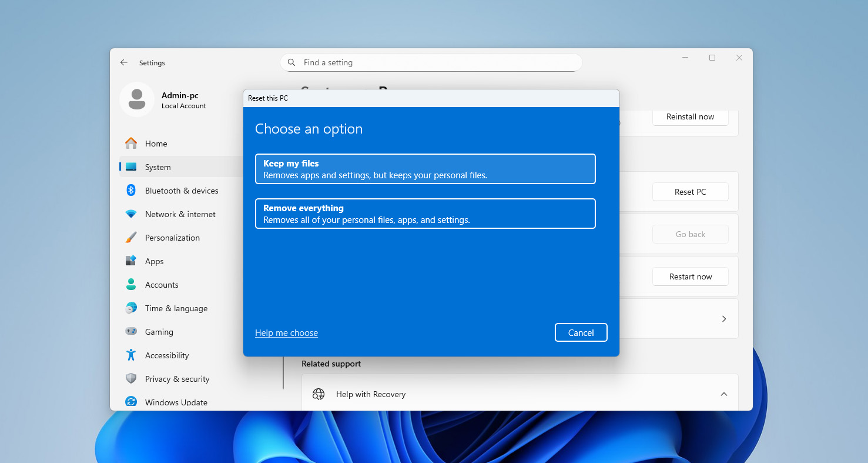Expand the chevron row below Restart now

pos(723,319)
